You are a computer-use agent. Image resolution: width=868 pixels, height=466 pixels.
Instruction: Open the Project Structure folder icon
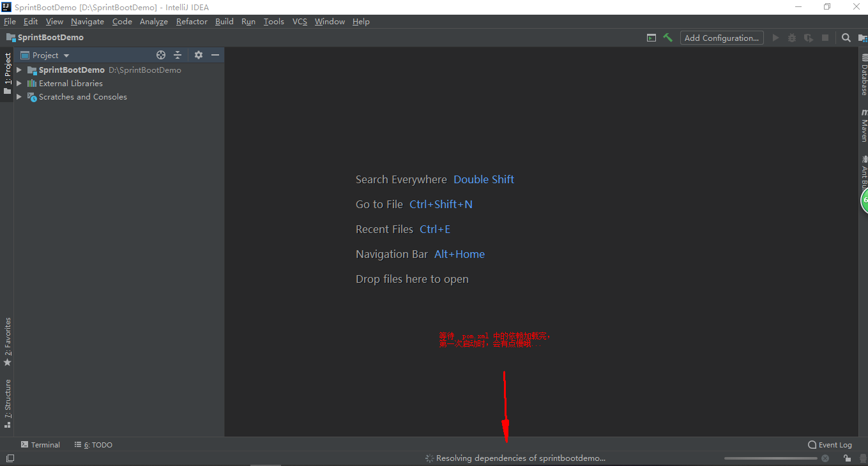[863, 38]
